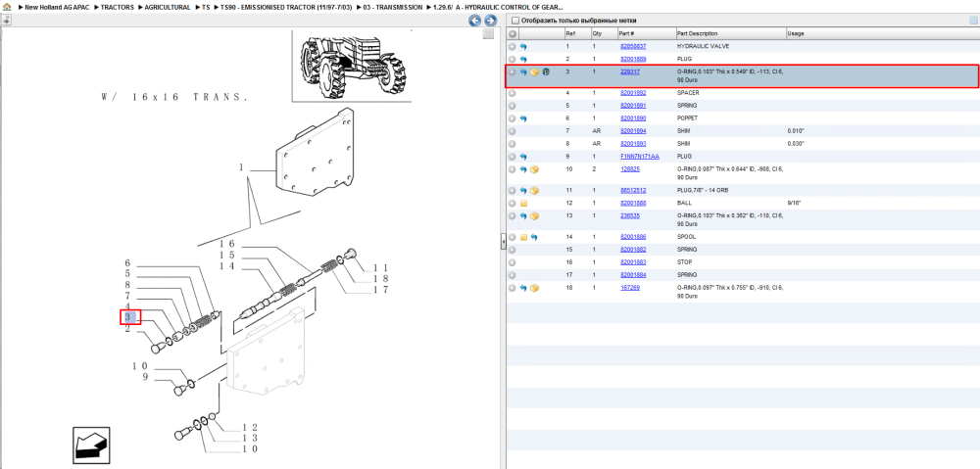Click package box icon on ref 11 PLUG row
Screen dimensions: 980x469
[x=534, y=191]
